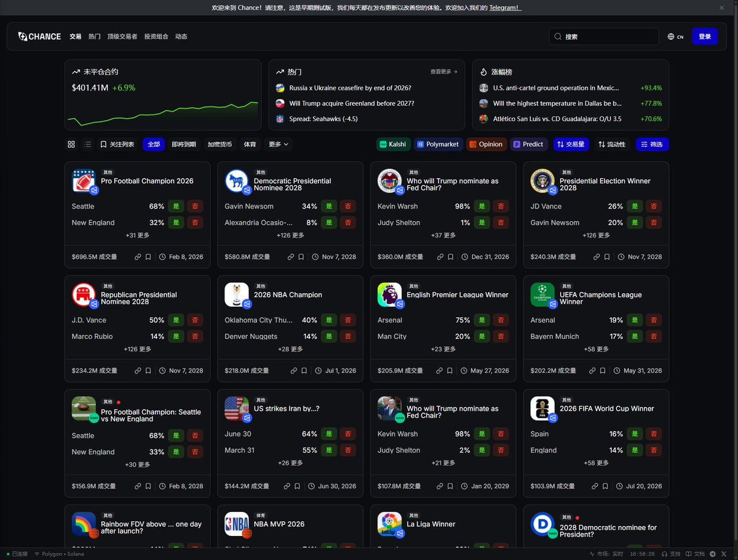Open 查看更多 in the 热门 panel
The image size is (738, 560).
[x=444, y=72]
